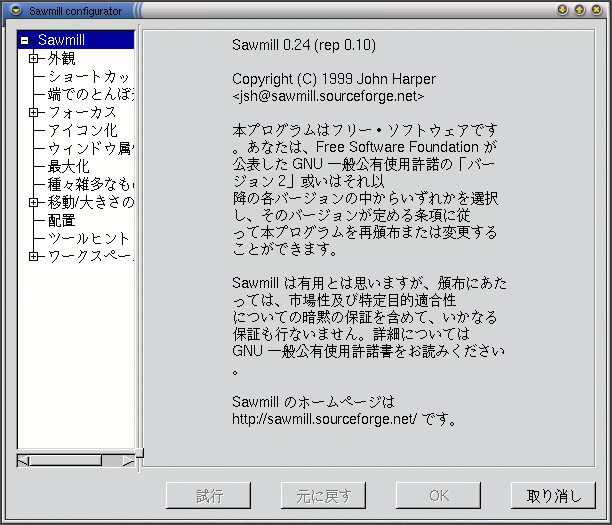Click the 試行 button
Screen dimensions: 612x525
tap(208, 496)
